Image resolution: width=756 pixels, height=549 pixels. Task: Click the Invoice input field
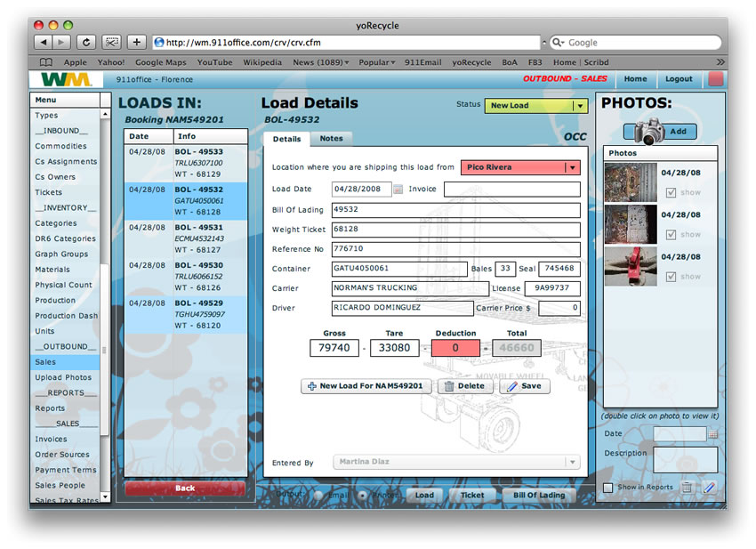pos(511,190)
